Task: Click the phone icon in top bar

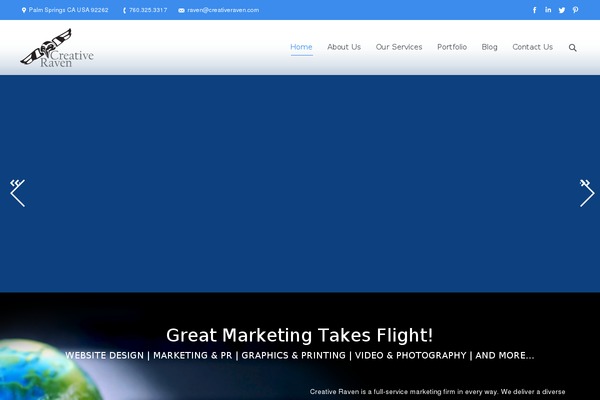Action: point(124,10)
